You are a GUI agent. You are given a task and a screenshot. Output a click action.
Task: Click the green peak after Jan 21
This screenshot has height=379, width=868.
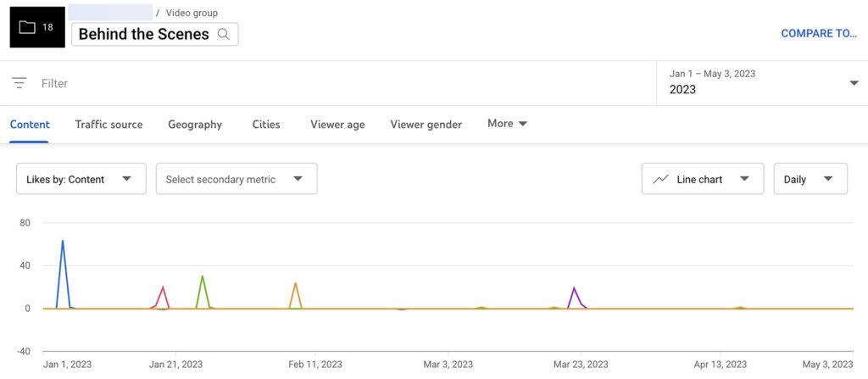click(x=203, y=276)
